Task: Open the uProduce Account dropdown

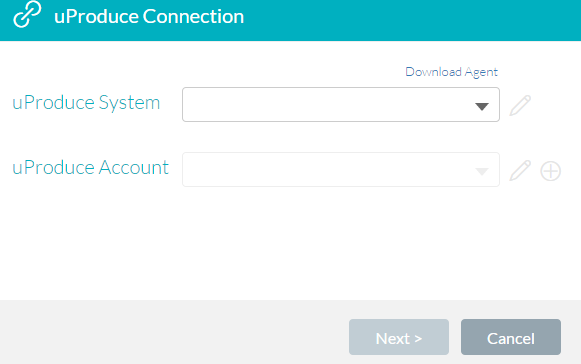Action: (341, 169)
